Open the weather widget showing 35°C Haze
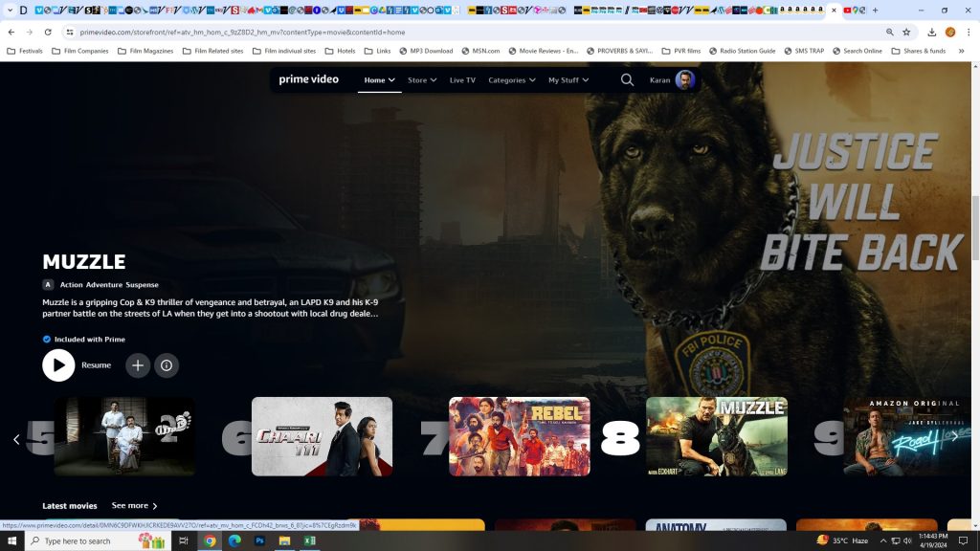Screen dimensions: 980x551 (x=842, y=540)
